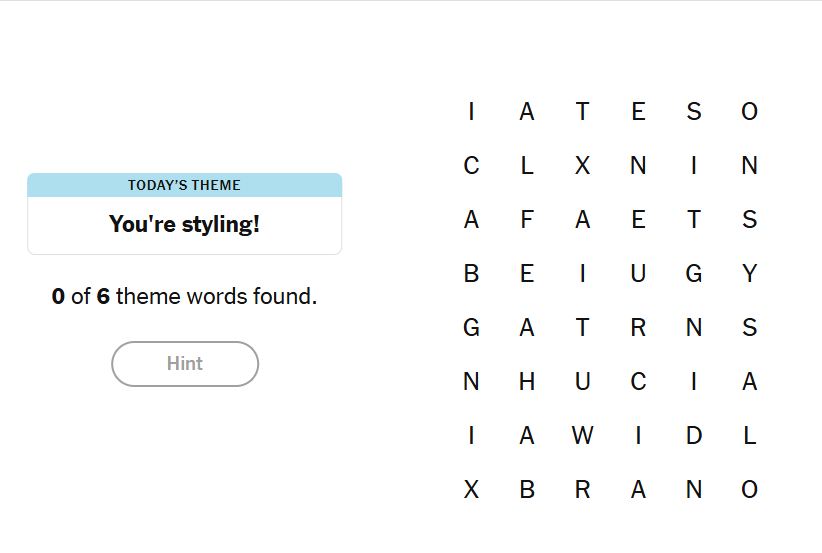The width and height of the screenshot is (822, 553).
Task: Tap the L at the right edge
Action: pos(750,436)
